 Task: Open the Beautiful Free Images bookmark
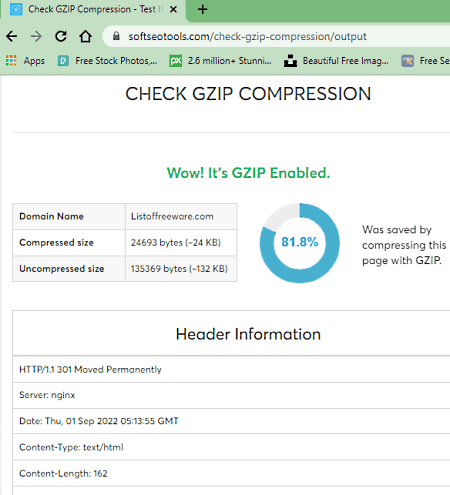[336, 61]
